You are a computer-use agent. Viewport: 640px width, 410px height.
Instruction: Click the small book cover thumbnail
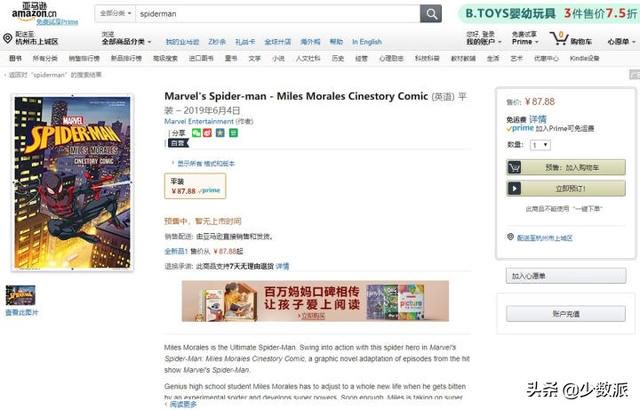click(x=20, y=295)
